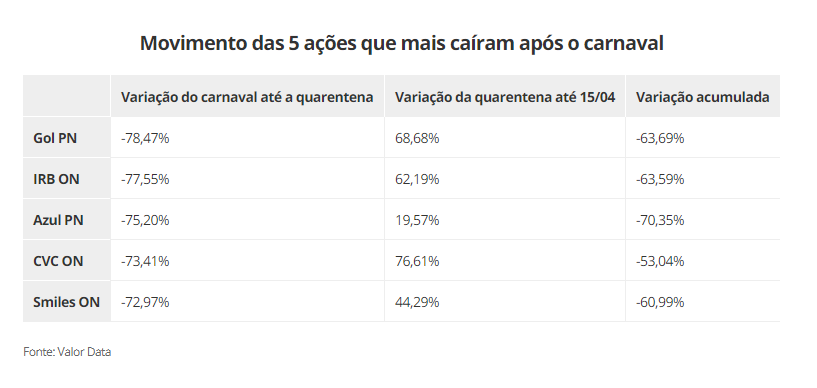Select the -72,97% cell for Smiles ON
This screenshot has height=388, width=817.
(145, 302)
